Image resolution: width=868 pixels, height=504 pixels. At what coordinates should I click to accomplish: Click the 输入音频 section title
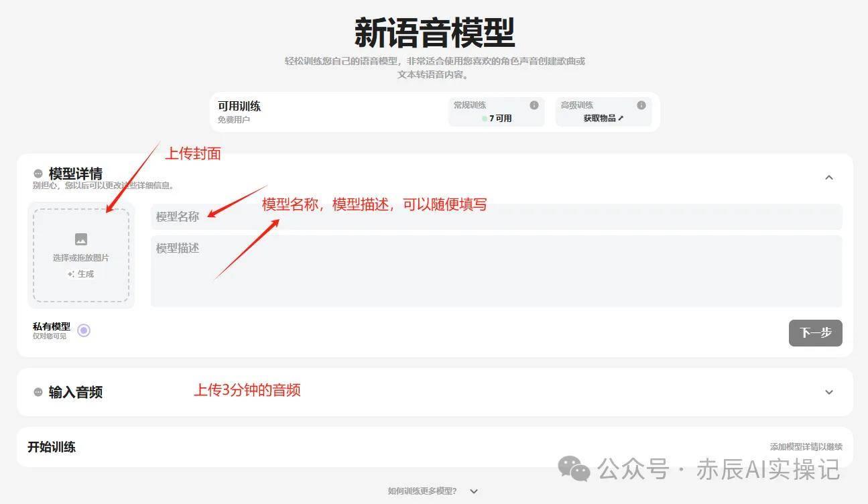[x=76, y=392]
